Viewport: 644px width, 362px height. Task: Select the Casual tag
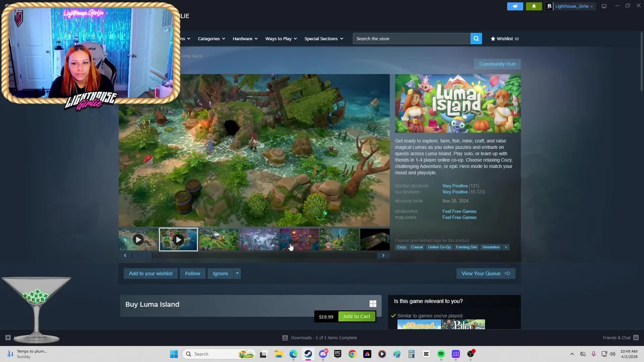click(x=417, y=247)
